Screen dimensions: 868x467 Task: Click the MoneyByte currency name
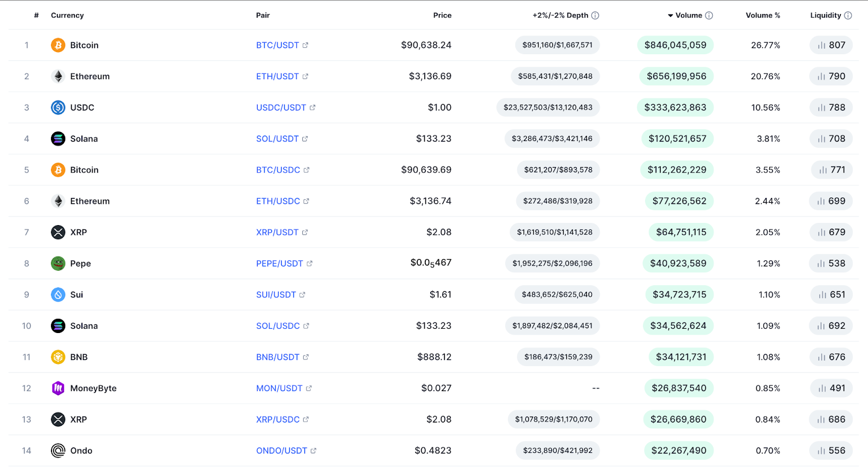click(x=93, y=388)
